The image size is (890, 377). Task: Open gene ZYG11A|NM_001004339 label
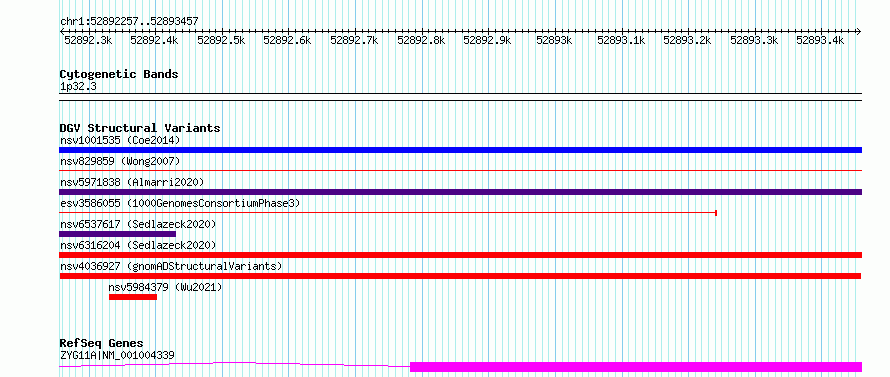pyautogui.click(x=117, y=356)
